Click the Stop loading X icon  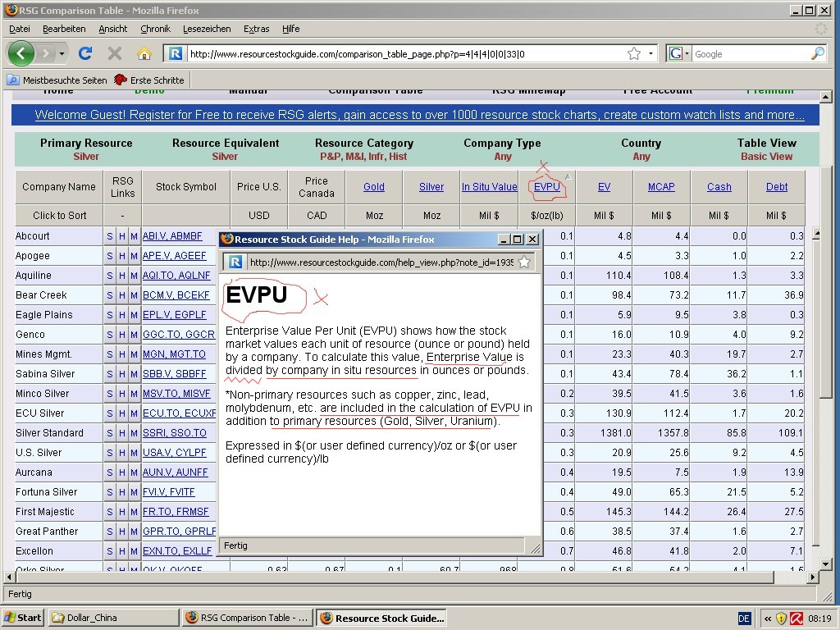coord(115,53)
